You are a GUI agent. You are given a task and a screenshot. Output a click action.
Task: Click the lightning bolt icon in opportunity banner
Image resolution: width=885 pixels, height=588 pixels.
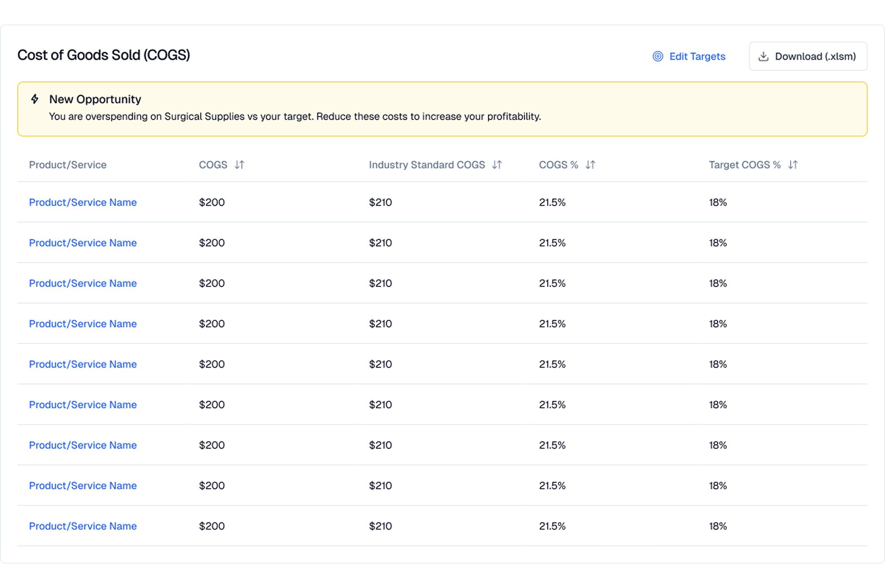click(34, 99)
